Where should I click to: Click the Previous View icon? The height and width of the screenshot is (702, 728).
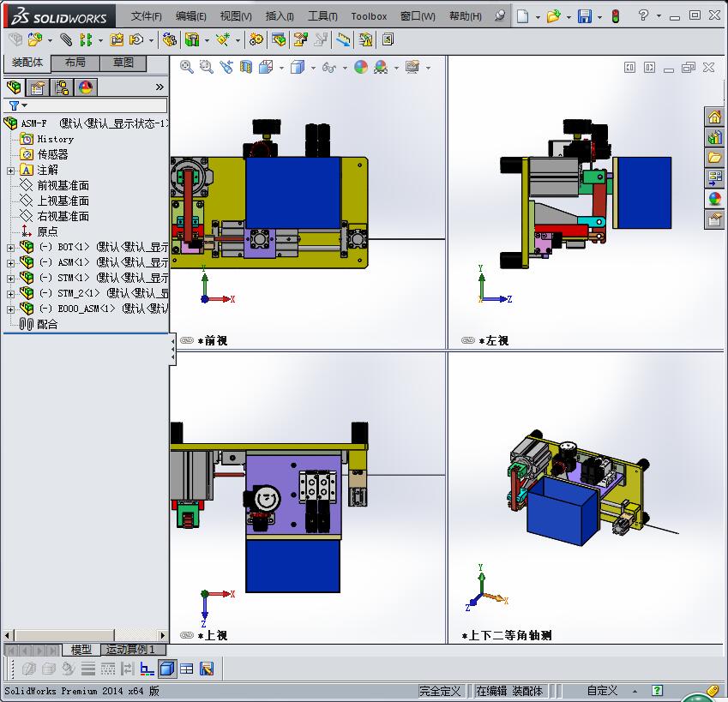(x=226, y=67)
